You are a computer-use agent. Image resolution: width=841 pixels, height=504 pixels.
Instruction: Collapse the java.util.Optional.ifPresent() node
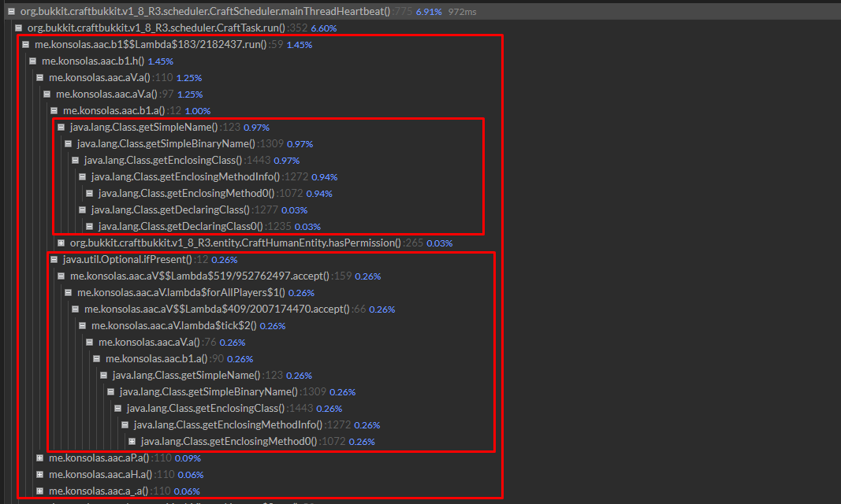click(54, 260)
